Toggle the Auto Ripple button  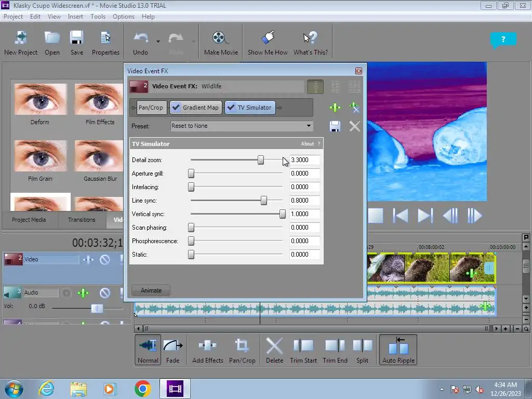pyautogui.click(x=398, y=350)
